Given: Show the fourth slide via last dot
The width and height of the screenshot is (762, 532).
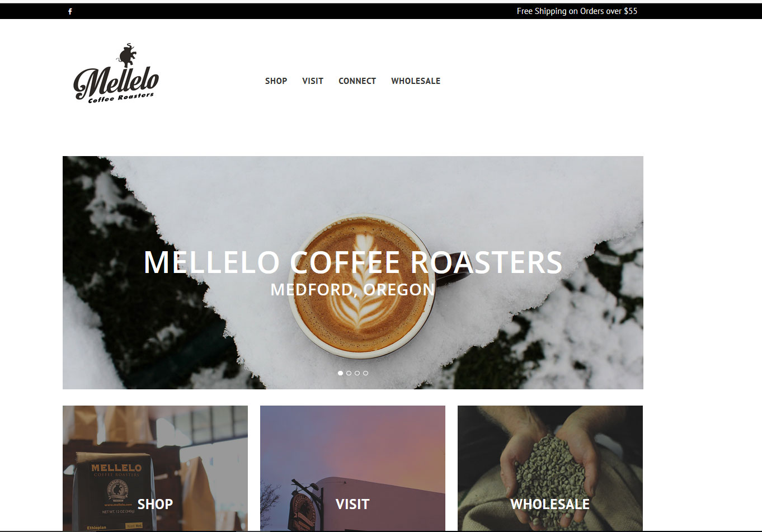Looking at the screenshot, I should coord(365,373).
